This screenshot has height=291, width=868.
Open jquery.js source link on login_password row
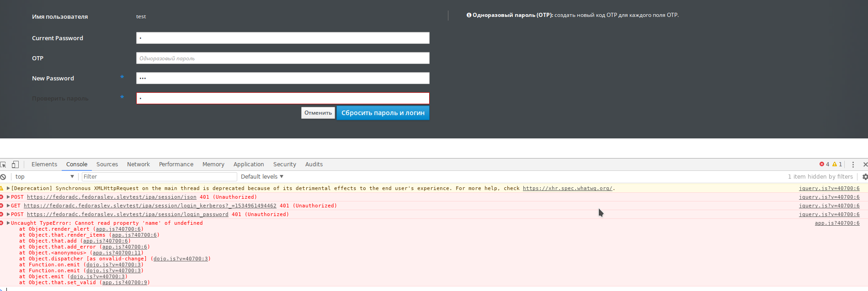click(829, 214)
